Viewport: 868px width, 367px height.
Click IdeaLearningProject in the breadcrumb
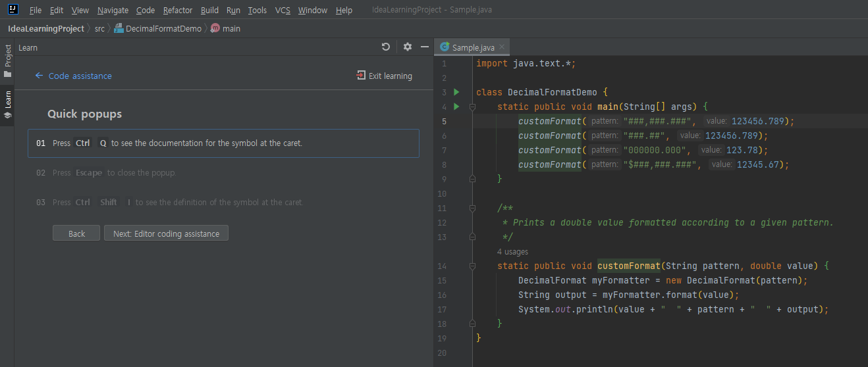coord(46,29)
